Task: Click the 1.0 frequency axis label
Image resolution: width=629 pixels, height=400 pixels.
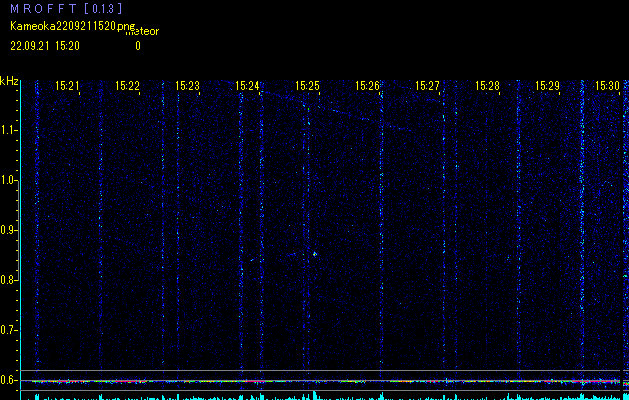Action: tap(8, 180)
